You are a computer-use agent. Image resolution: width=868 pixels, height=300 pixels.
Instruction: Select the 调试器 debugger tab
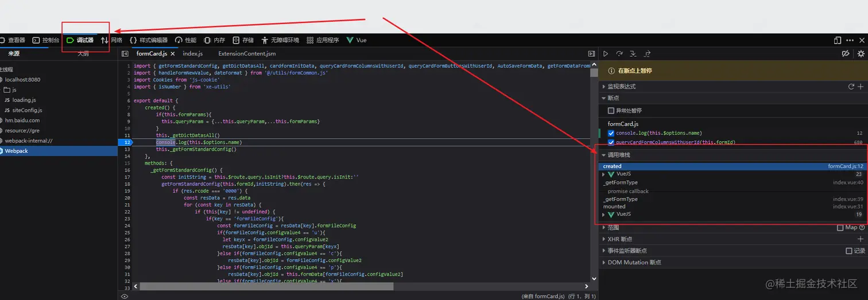80,40
